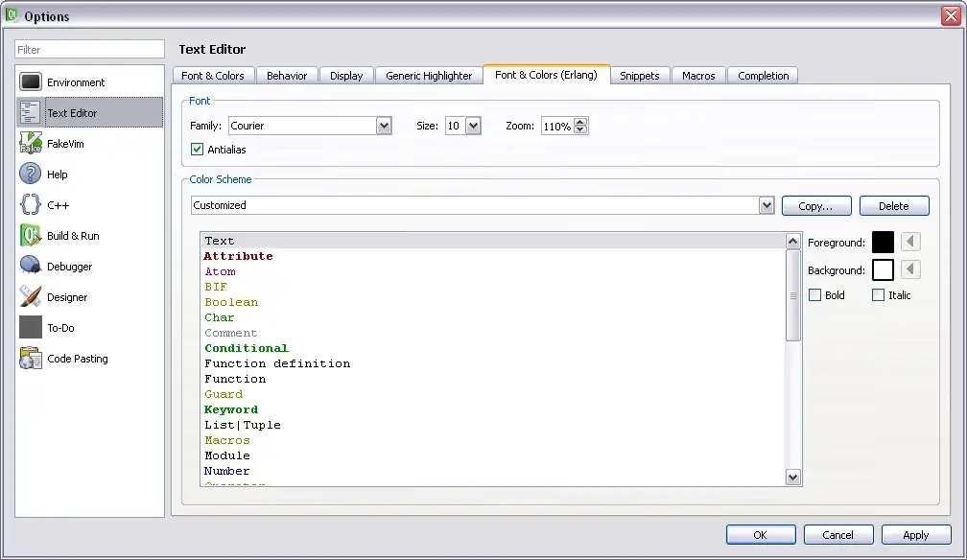Click the Debugger bug icon
The width and height of the screenshot is (967, 560).
(x=31, y=266)
